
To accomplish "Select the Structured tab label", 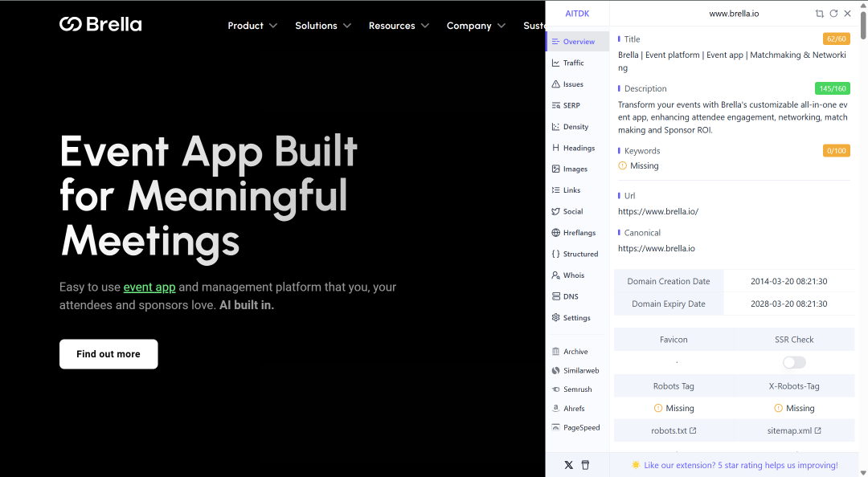I will 581,254.
